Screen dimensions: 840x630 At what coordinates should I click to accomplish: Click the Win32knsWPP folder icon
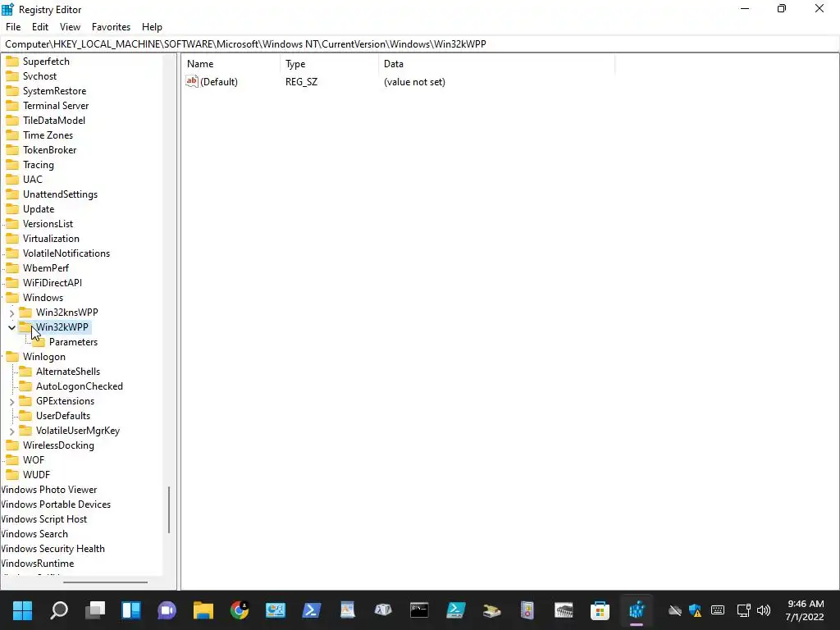coord(25,313)
